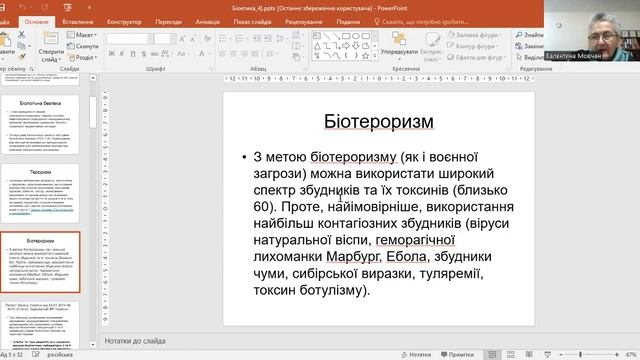Click the Copy icon in clipboard group
The height and width of the screenshot is (360, 640).
click(x=22, y=46)
